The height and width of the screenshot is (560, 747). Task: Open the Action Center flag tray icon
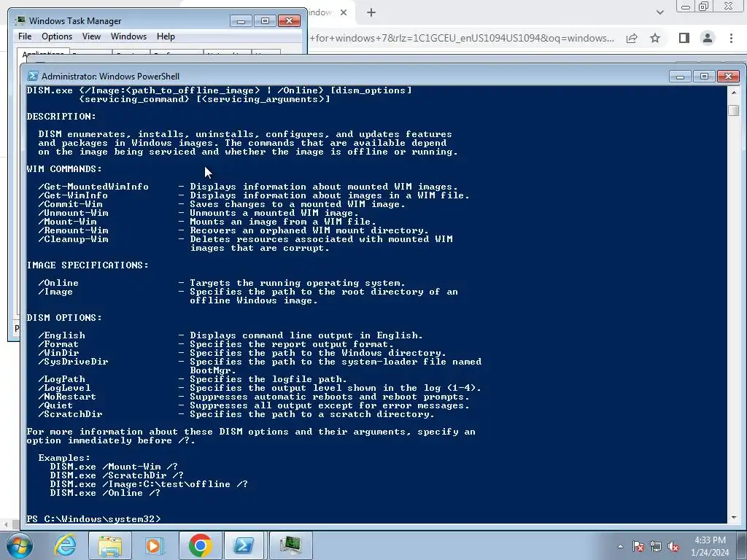pos(638,546)
